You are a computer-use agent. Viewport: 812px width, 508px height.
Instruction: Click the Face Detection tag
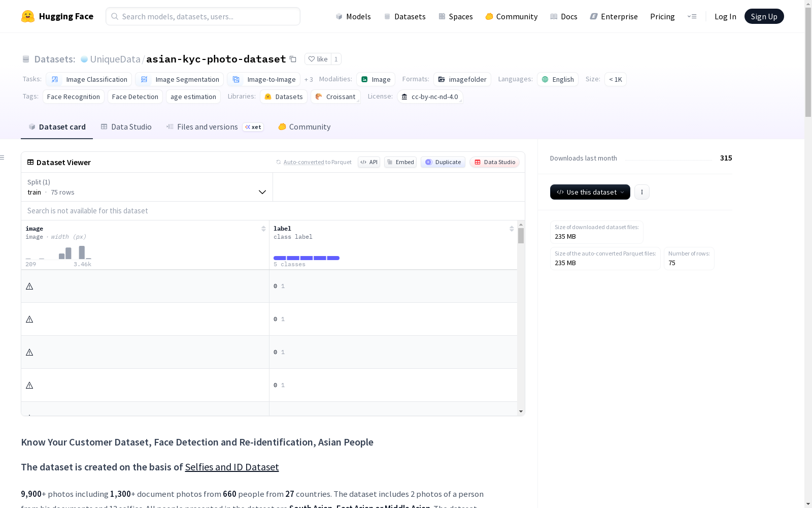135,97
